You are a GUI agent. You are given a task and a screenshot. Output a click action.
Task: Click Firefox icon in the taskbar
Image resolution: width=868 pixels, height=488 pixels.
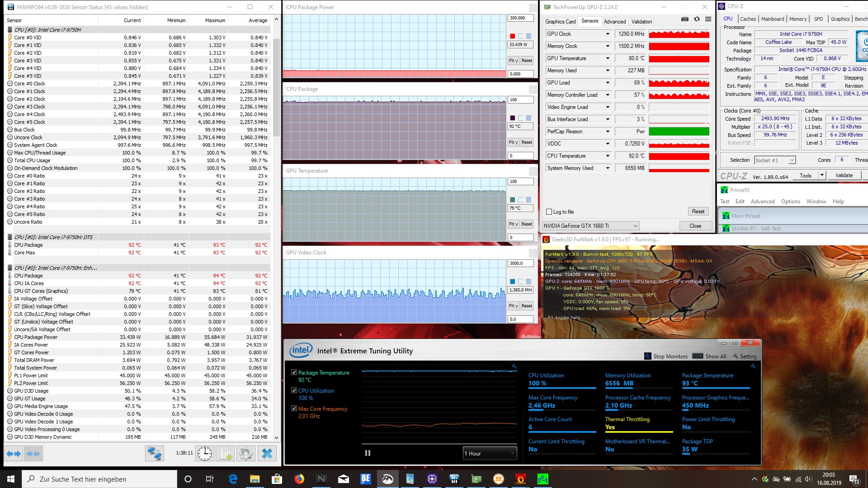[x=299, y=479]
